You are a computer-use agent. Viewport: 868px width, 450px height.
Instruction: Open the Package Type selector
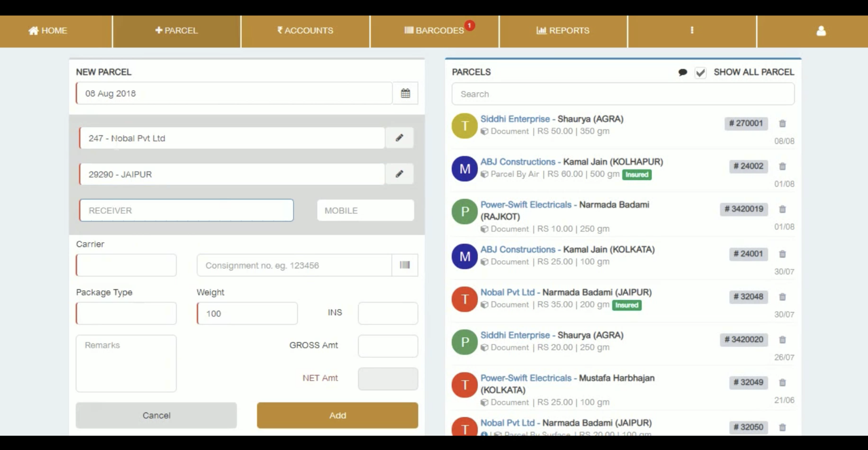pos(126,313)
